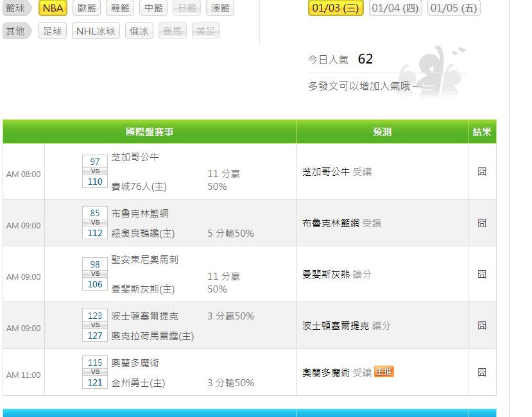Viewport: 532px width, 417px height.
Task: Select the 俄冰 category
Action: click(x=139, y=31)
